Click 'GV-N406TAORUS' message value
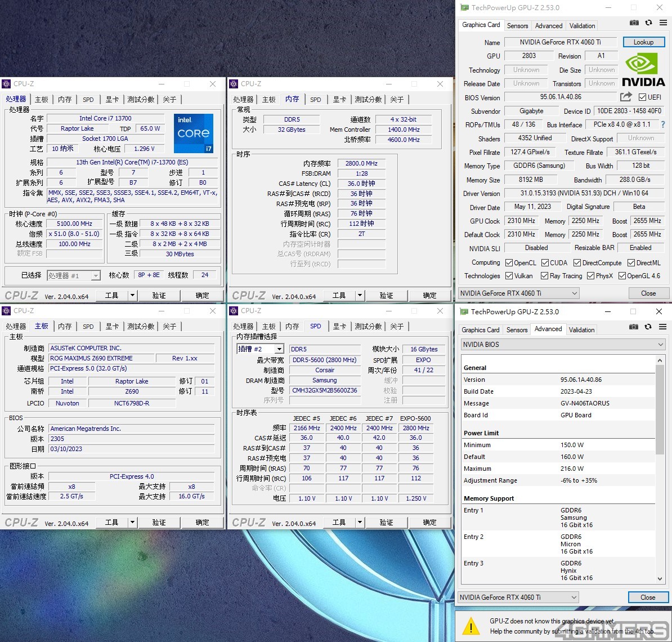Viewport: 672px width, 642px height. (585, 403)
